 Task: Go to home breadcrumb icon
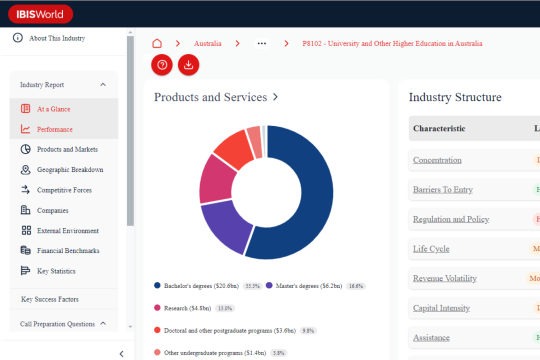[x=157, y=43]
